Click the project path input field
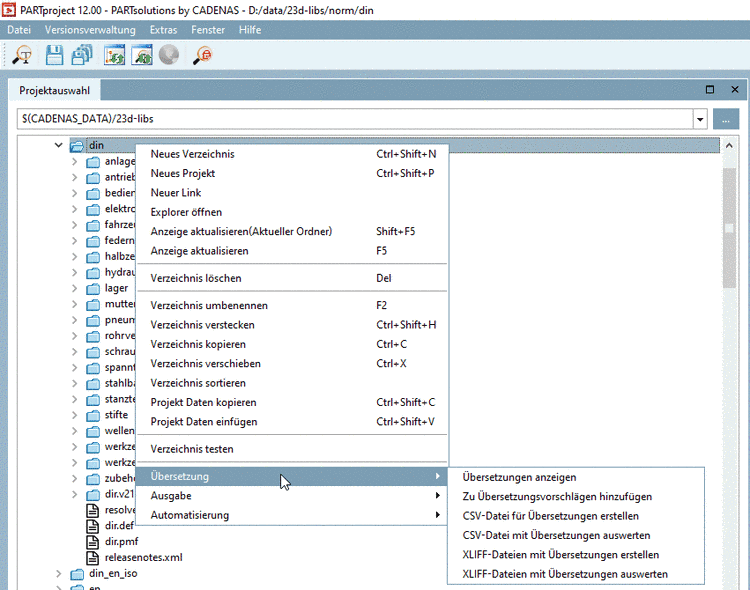Image resolution: width=750 pixels, height=590 pixels. (x=355, y=119)
